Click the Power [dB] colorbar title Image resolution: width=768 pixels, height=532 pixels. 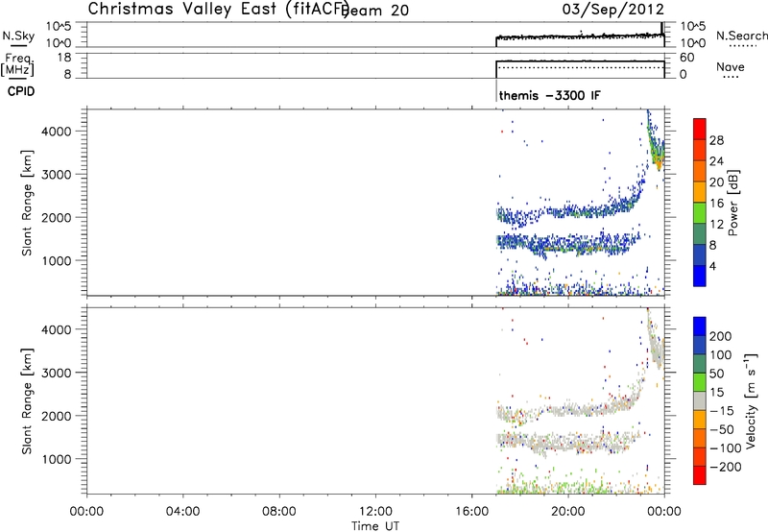732,203
